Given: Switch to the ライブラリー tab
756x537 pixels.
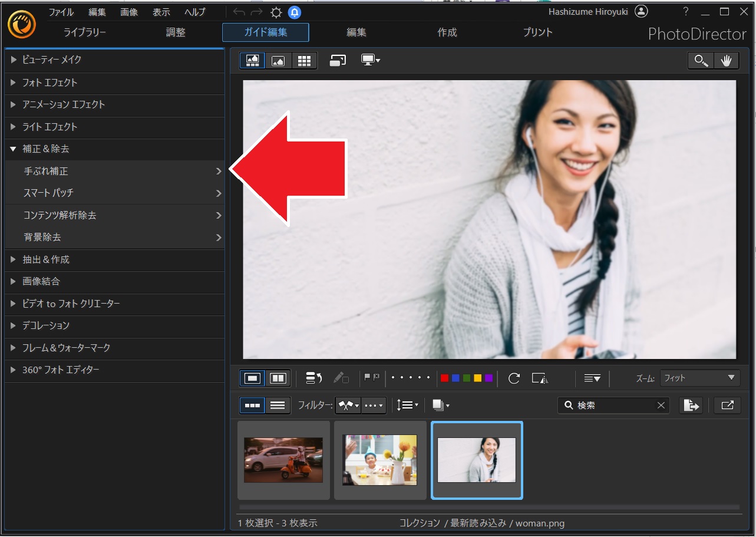Looking at the screenshot, I should pyautogui.click(x=85, y=32).
